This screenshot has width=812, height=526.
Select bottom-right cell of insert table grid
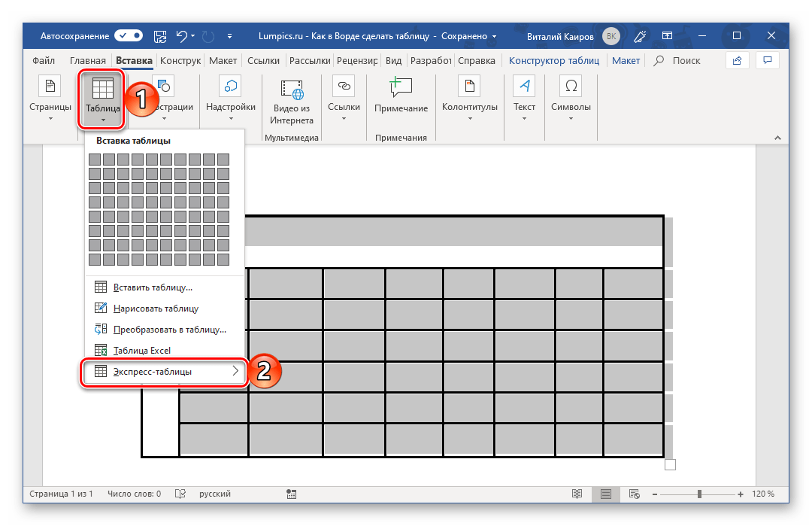(x=223, y=260)
